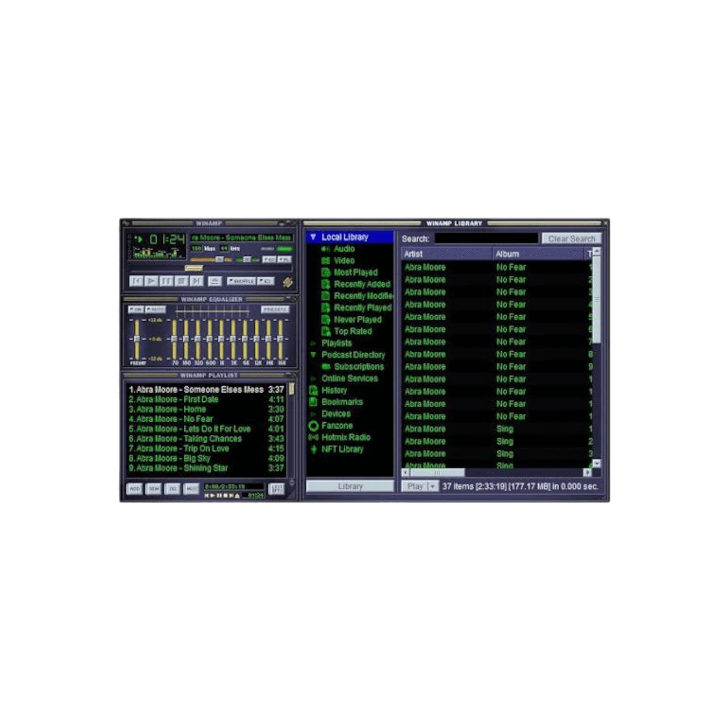The image size is (728, 728).
Task: Click the Play button in library
Action: coord(415,486)
